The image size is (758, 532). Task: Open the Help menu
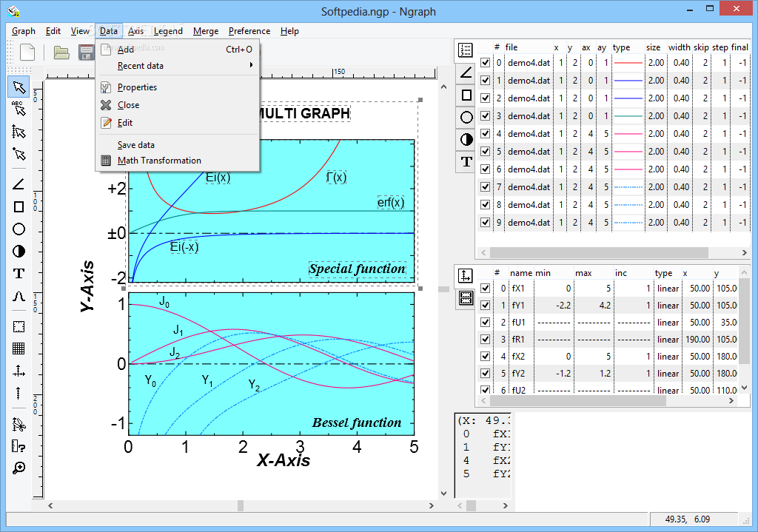click(x=289, y=31)
